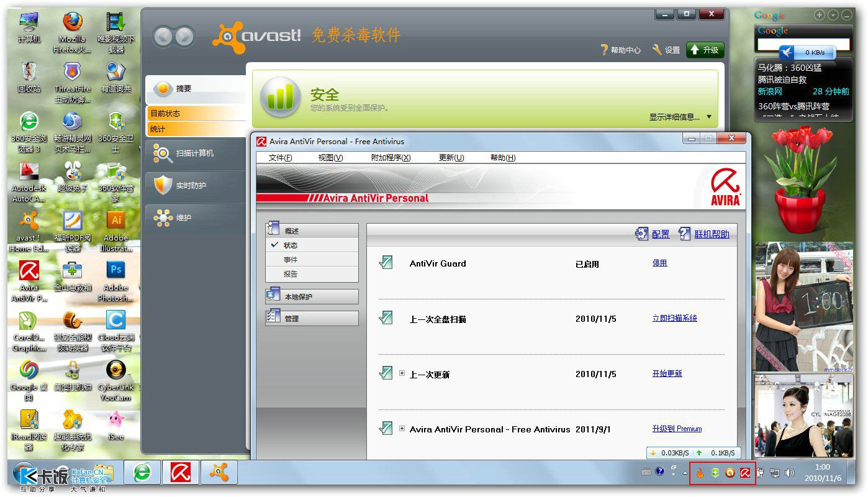Open avast 帮助中心 help center
Screen dimensions: 868x497
[620, 50]
